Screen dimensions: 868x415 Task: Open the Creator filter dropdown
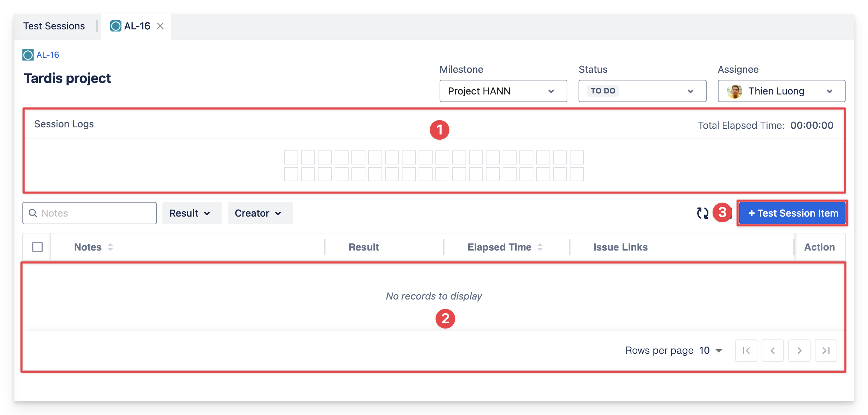pyautogui.click(x=260, y=213)
